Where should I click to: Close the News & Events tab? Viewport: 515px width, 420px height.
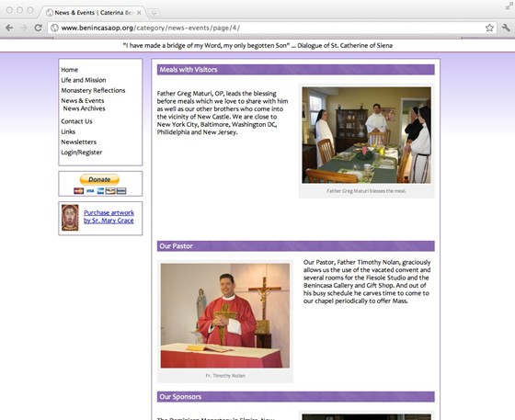pyautogui.click(x=139, y=13)
